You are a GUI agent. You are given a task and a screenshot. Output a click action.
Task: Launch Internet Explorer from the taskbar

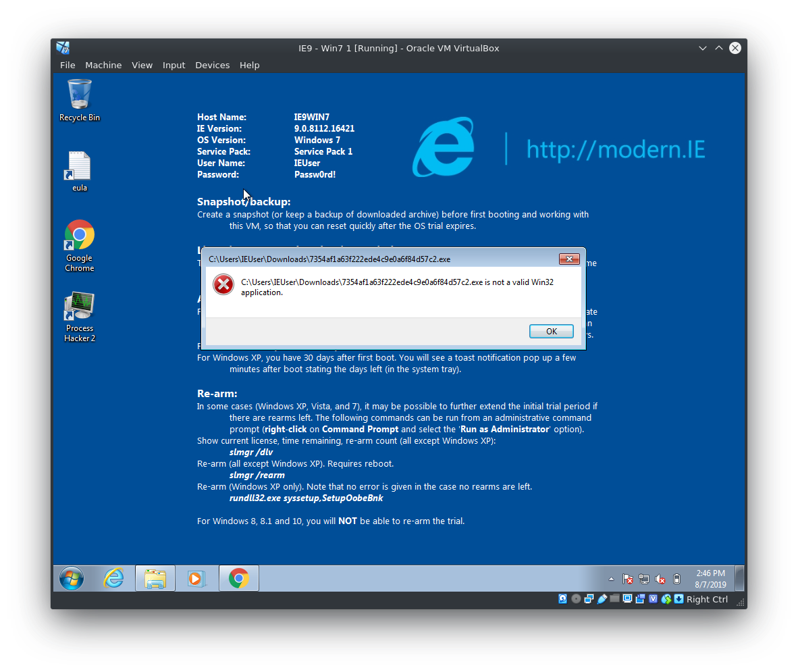point(113,579)
